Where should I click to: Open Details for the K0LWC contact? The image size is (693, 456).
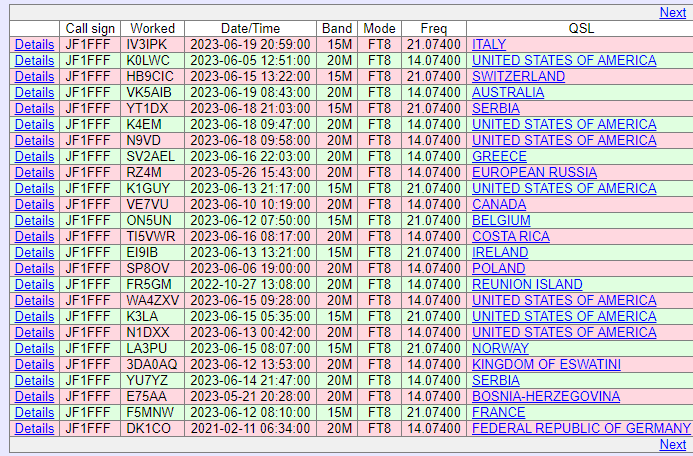(34, 61)
